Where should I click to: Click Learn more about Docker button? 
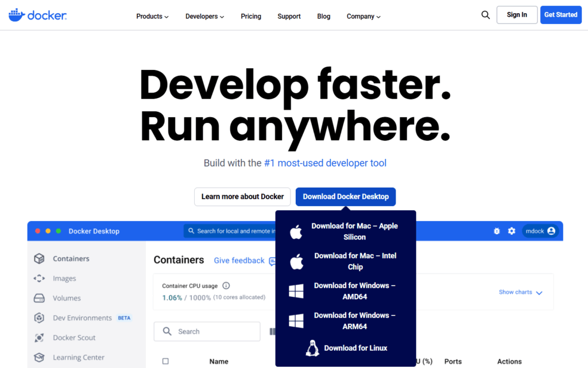(x=242, y=197)
